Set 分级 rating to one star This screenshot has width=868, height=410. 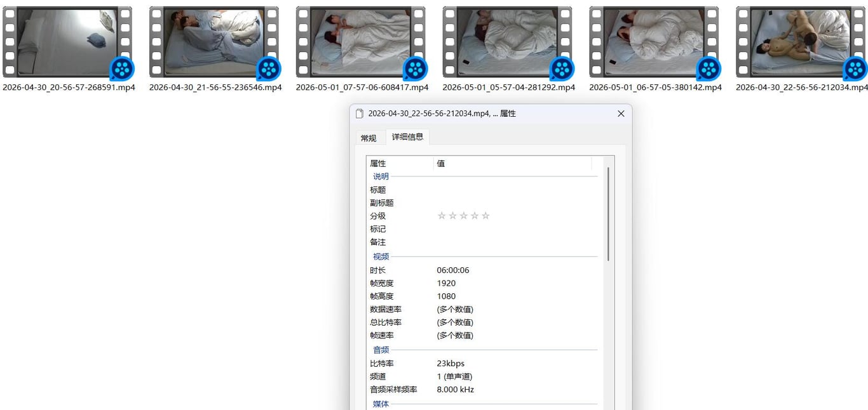coord(442,216)
